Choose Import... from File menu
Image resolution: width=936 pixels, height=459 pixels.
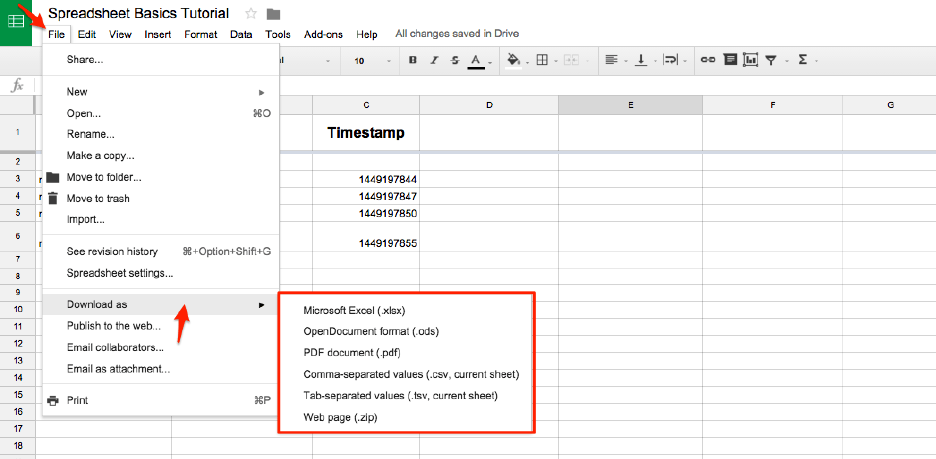point(161,220)
